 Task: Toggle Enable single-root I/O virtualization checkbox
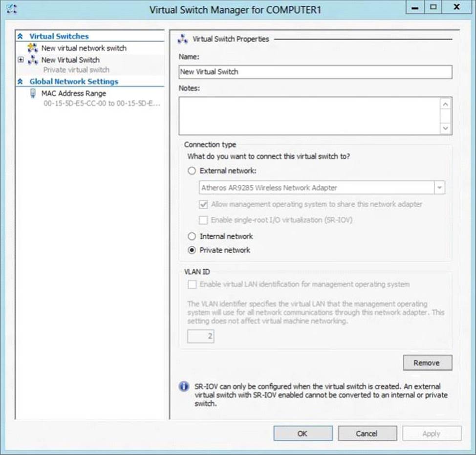click(203, 220)
